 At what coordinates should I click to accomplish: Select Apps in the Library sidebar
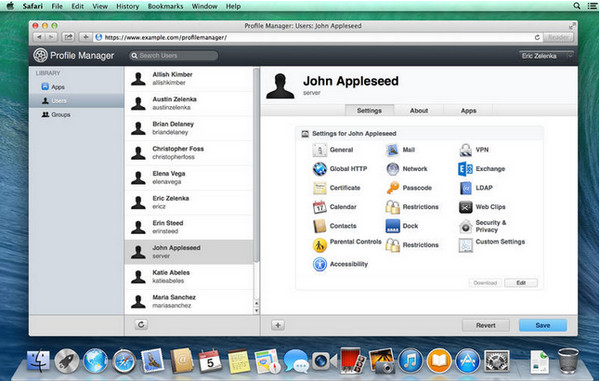tap(77, 87)
